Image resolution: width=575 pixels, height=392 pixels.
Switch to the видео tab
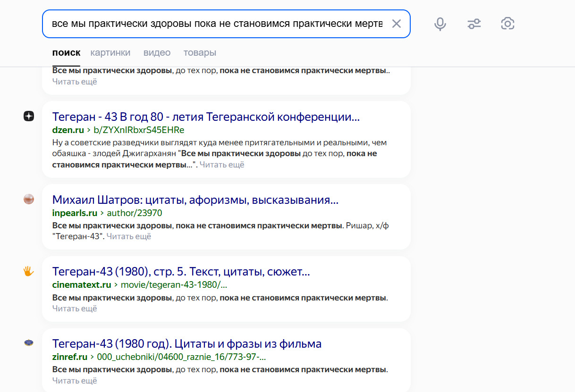click(157, 52)
